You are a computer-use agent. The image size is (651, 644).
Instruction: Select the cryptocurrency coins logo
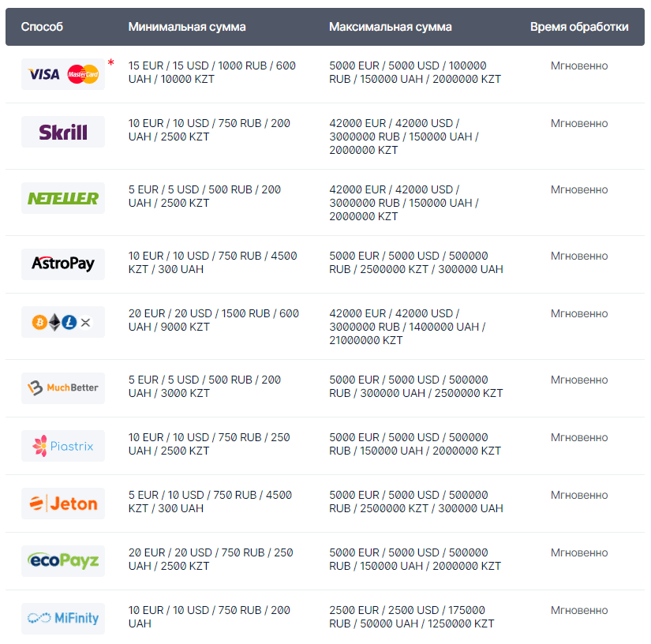click(63, 322)
